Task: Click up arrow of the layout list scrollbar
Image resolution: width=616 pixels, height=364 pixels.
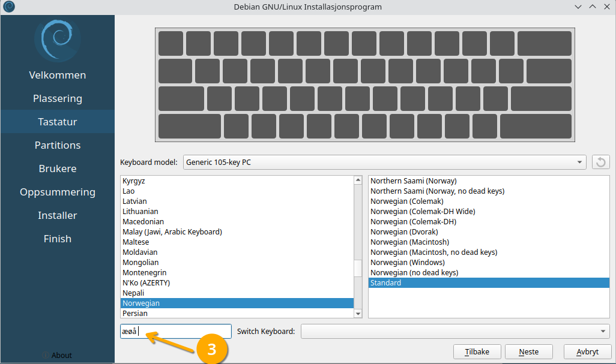Action: [358, 180]
